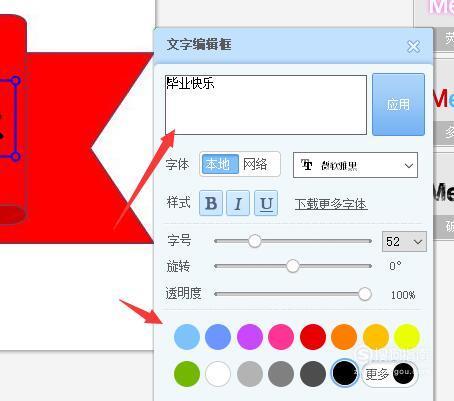Switch to 网络 online fonts
The width and height of the screenshot is (454, 401).
(x=255, y=164)
